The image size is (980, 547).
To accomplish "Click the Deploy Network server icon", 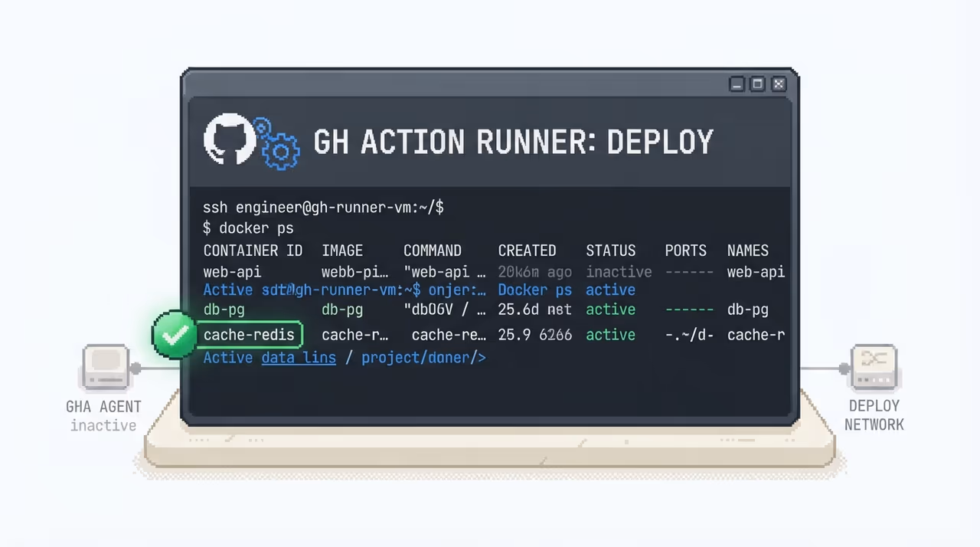I will point(874,368).
